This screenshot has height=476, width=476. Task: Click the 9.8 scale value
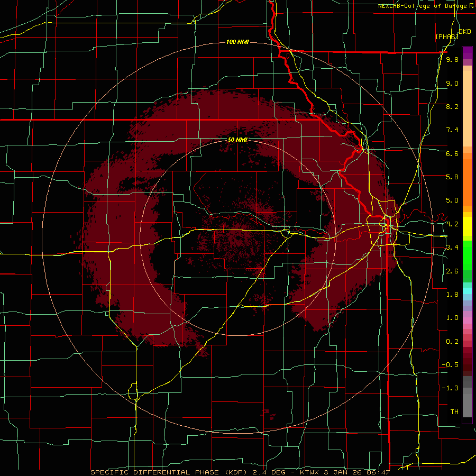click(452, 59)
